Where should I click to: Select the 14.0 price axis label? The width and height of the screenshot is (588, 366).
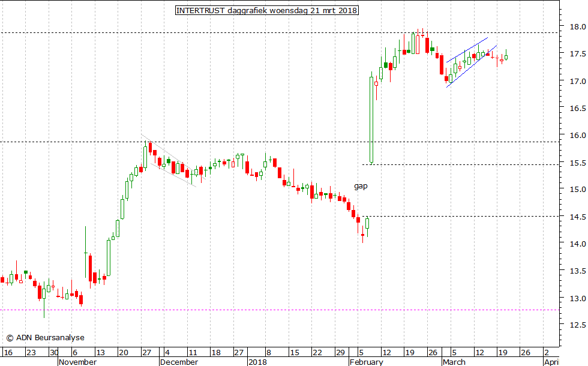click(577, 244)
